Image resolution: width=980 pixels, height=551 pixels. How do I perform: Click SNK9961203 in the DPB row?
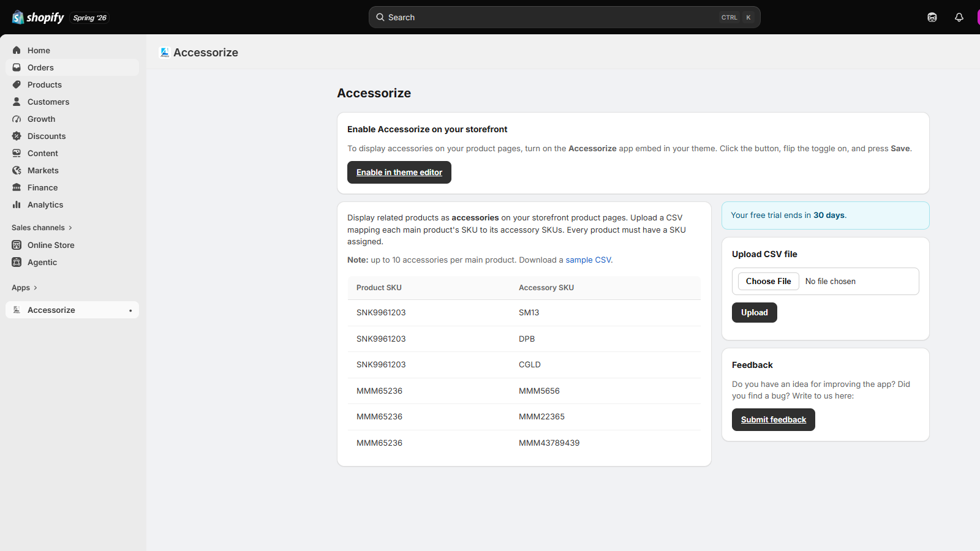point(381,339)
